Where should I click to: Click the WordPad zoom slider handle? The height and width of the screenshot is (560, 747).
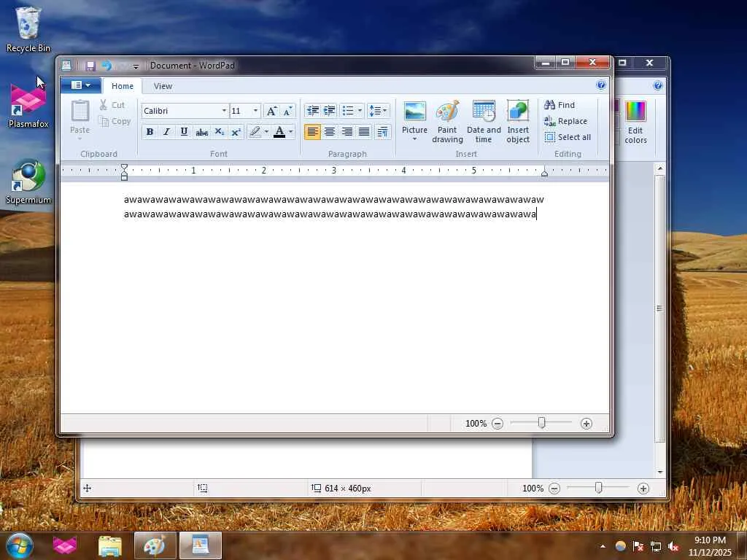[x=542, y=422]
